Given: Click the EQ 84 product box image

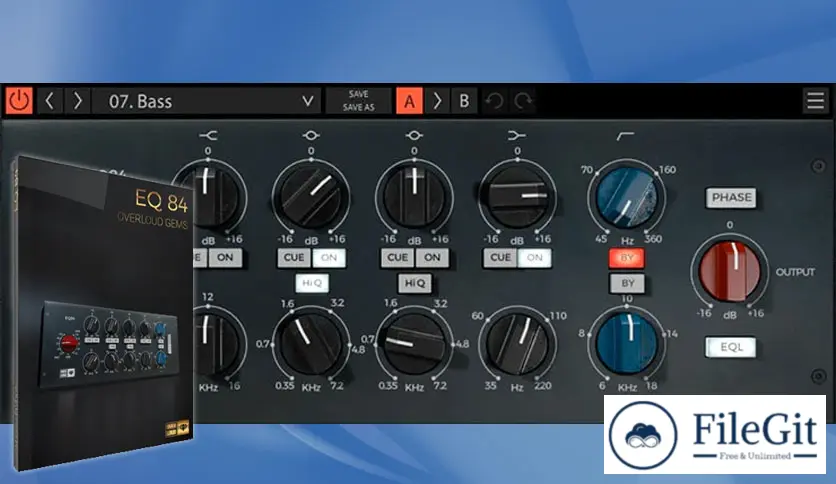Looking at the screenshot, I should coord(101,313).
